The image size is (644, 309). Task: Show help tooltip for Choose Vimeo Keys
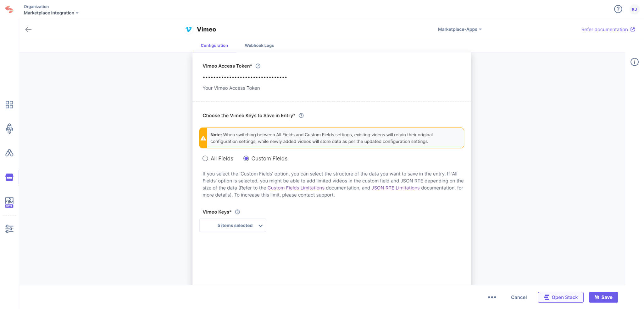pos(301,116)
